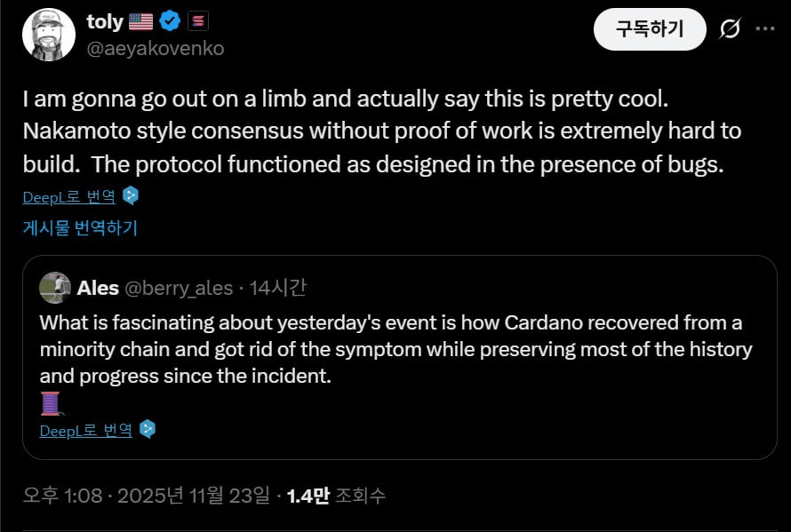
Task: Open the Ales avatar in the quoted post
Action: click(x=55, y=288)
